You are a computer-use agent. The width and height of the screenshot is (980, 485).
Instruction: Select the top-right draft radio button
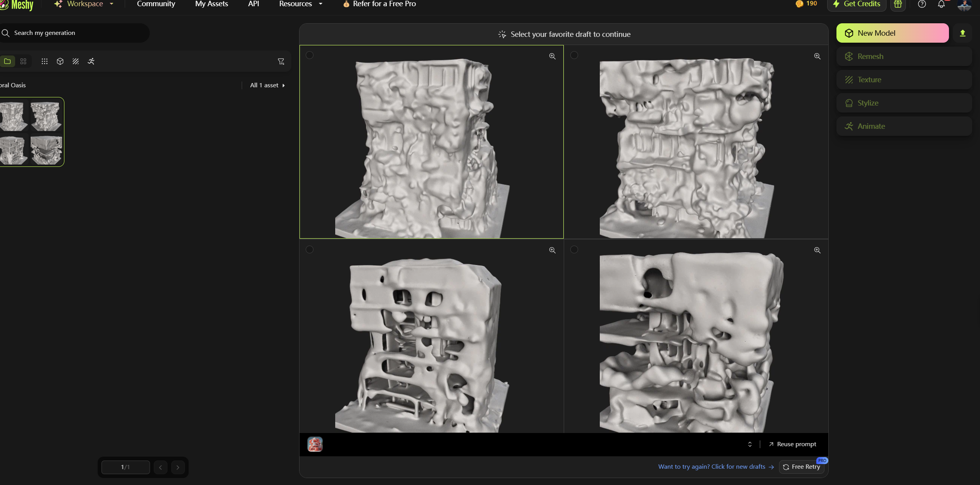[574, 55]
